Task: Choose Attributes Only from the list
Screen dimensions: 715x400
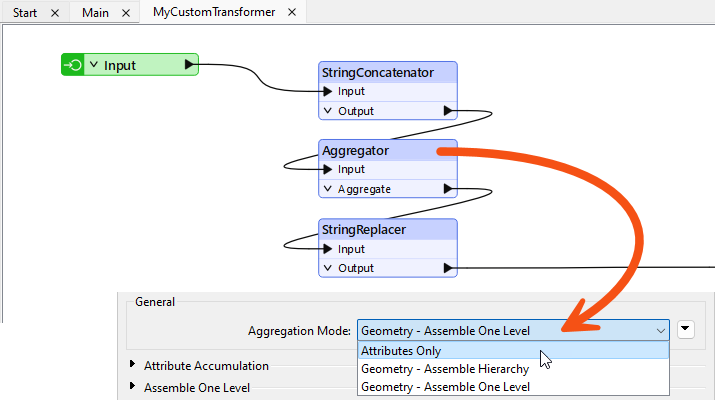Action: click(x=401, y=351)
